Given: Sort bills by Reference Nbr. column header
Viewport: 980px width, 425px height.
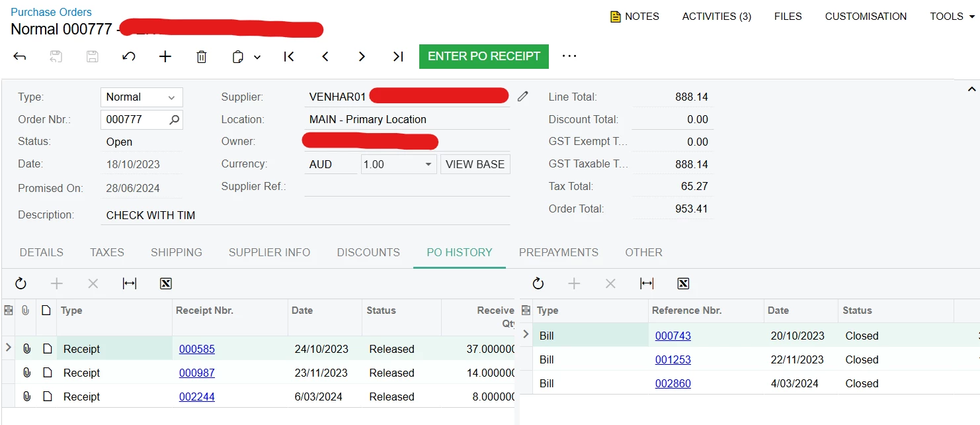Looking at the screenshot, I should pyautogui.click(x=687, y=310).
